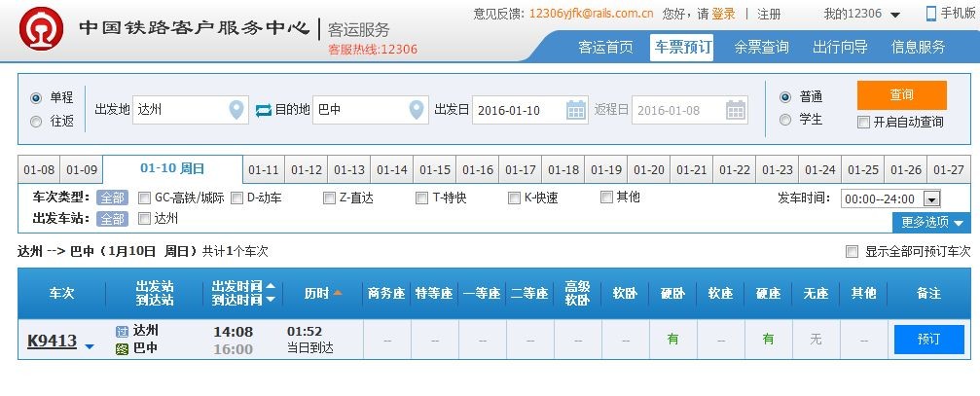Toggle 显示全部可预订车次 checkbox
The image size is (980, 396).
[853, 251]
